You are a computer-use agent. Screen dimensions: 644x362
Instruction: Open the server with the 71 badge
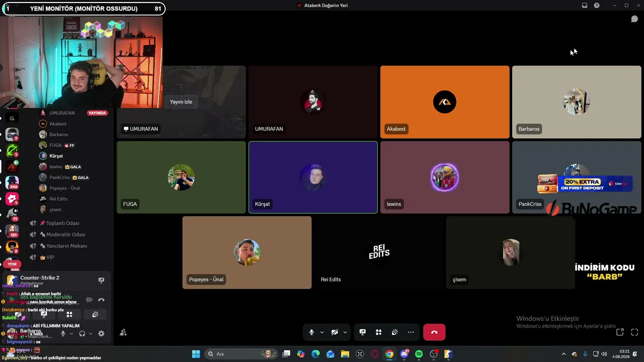[x=12, y=214]
